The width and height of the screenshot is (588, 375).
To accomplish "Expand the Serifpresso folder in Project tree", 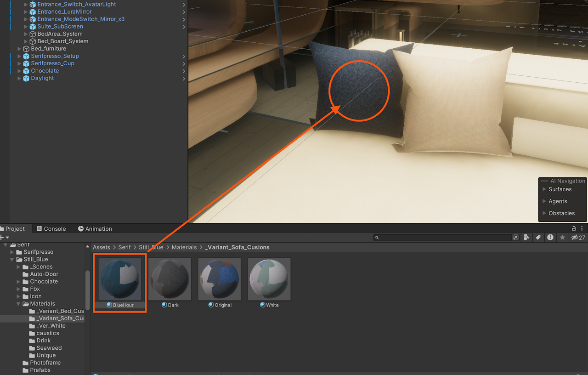I will 12,252.
